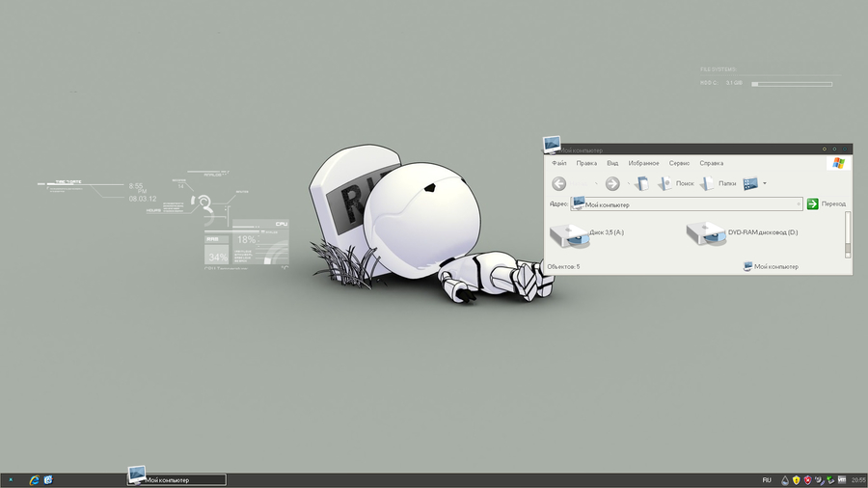The image size is (868, 488).
Task: Open the Вид menu
Action: (612, 163)
